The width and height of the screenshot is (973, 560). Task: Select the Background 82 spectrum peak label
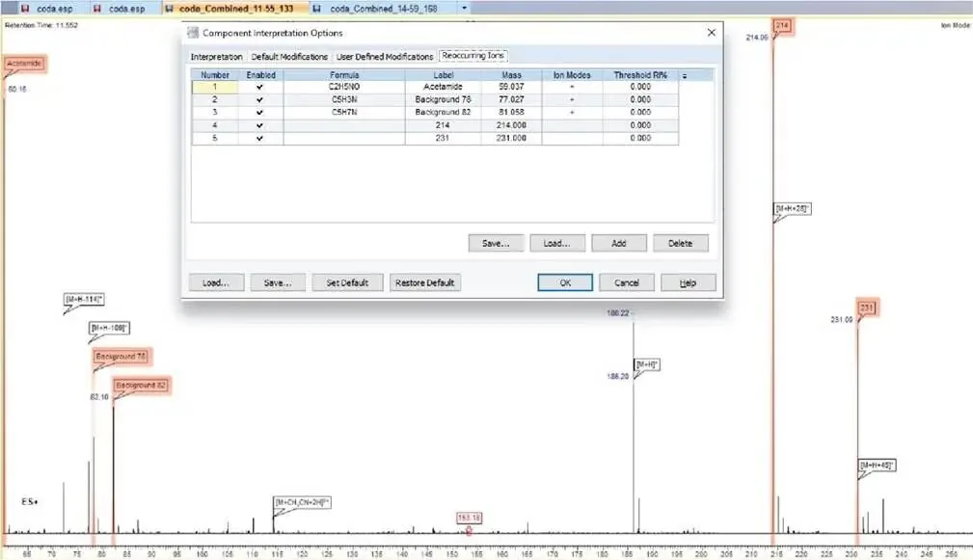(x=141, y=386)
